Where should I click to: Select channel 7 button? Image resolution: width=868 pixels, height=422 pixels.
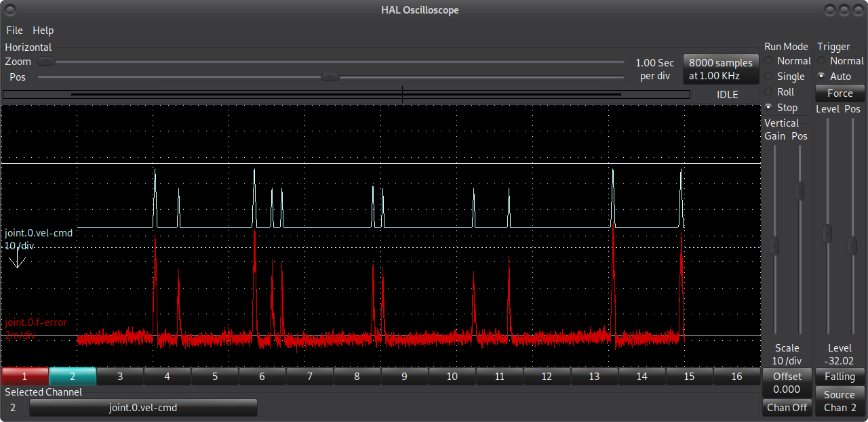[x=310, y=376]
